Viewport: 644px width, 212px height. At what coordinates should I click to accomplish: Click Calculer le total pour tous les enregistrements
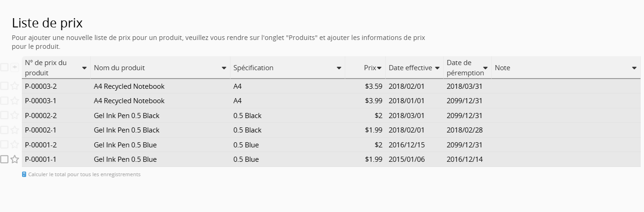click(x=84, y=175)
